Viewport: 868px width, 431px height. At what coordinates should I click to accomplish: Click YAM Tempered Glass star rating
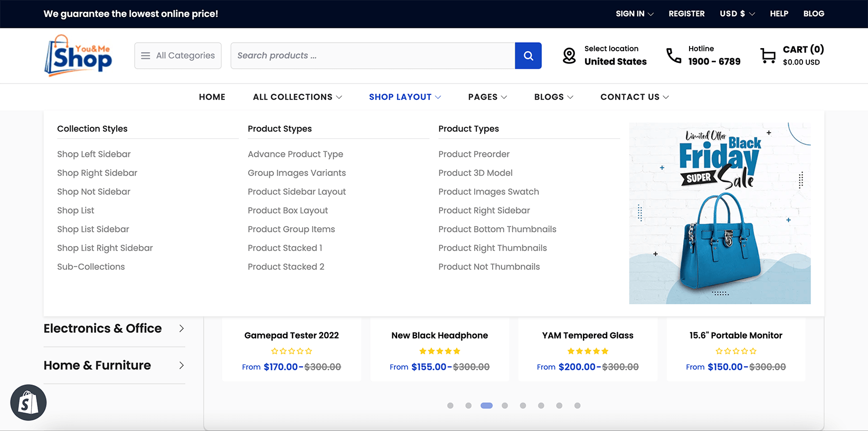[588, 351]
